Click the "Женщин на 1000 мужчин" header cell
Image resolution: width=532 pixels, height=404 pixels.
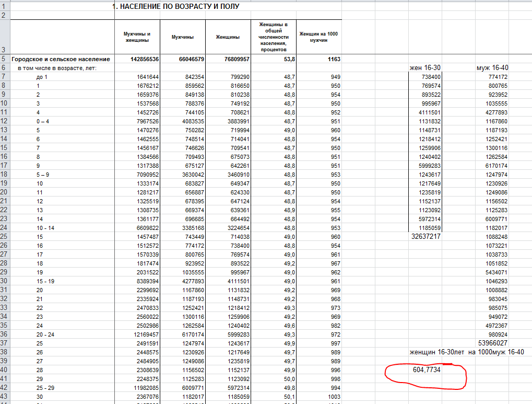318,37
